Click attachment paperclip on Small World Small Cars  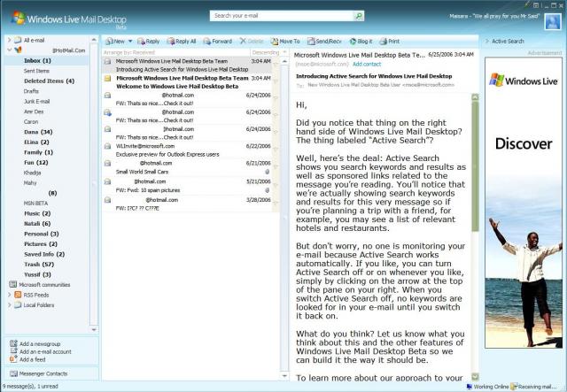[268, 172]
